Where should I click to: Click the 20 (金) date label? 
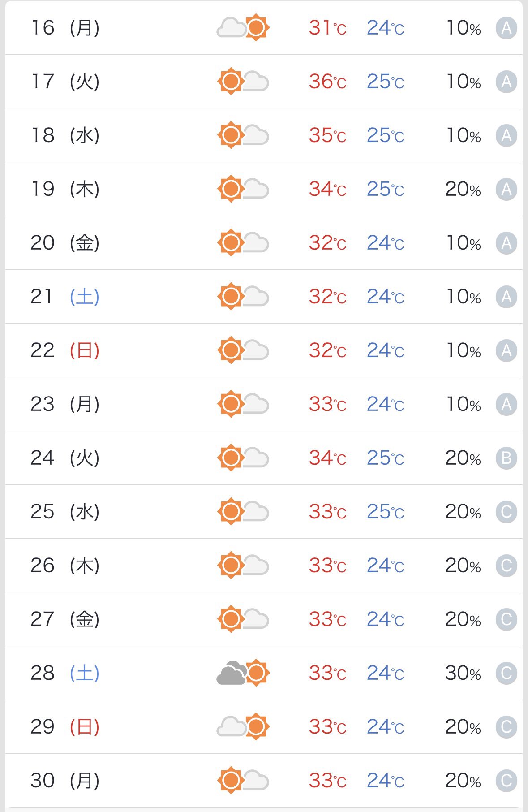click(x=65, y=243)
